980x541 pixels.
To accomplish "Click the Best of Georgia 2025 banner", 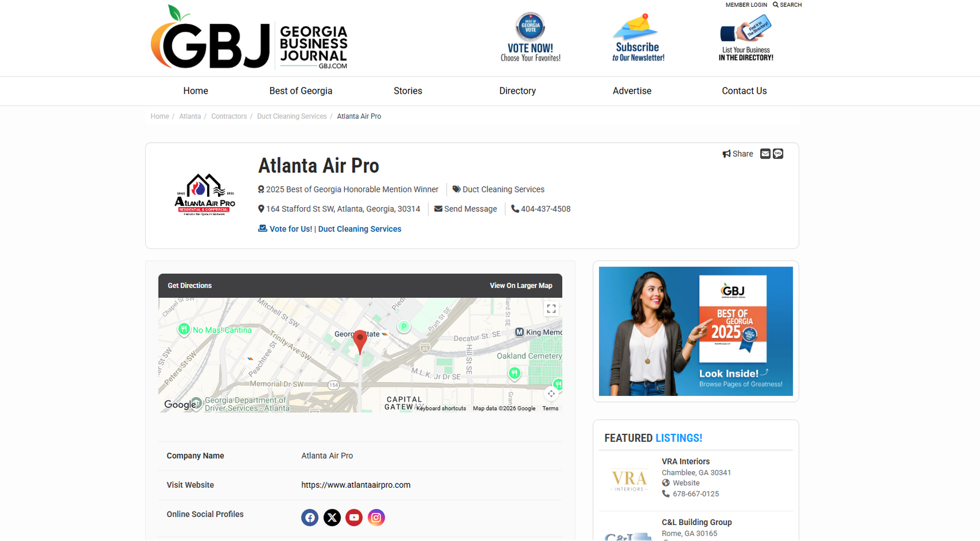I will click(696, 331).
